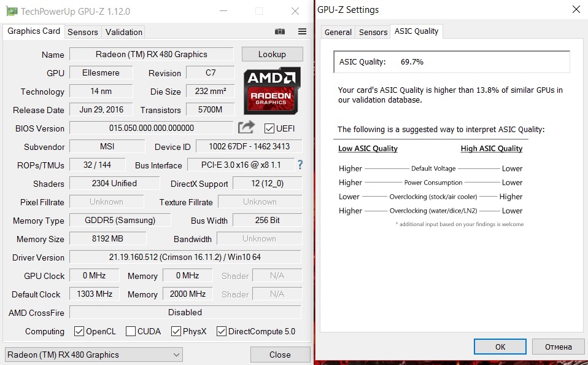Click the GPU Clock field showing 0 MHz
588x365 pixels.
coord(95,275)
